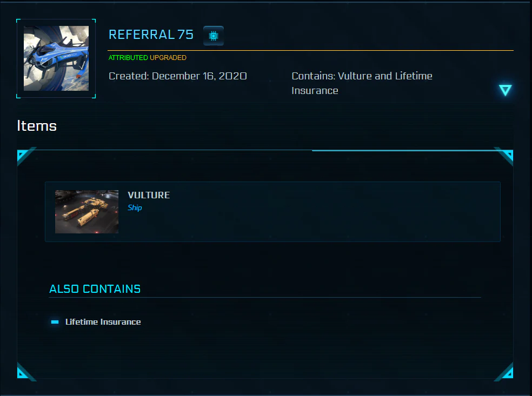Click the top-left corner triangle of Items panel
The width and height of the screenshot is (532, 396).
pos(24,155)
